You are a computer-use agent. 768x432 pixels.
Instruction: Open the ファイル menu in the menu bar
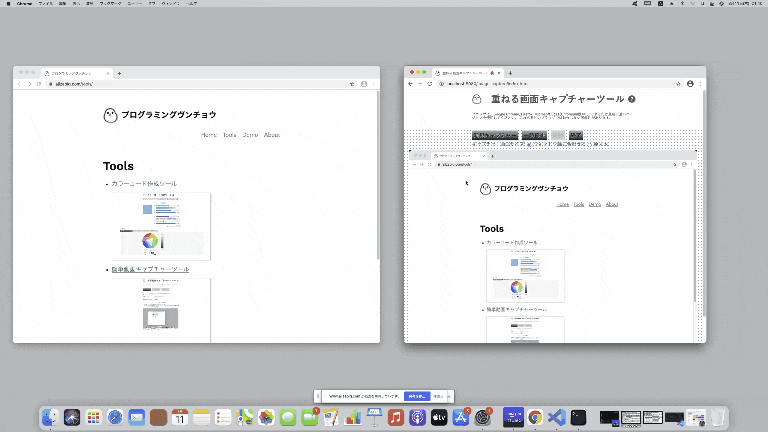tap(46, 3)
